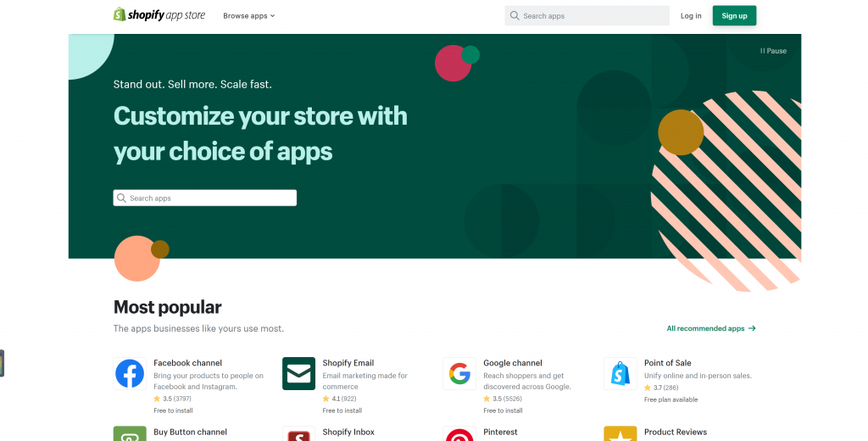
Task: Click 'The apps businesses like yours use most.'
Action: (x=198, y=328)
